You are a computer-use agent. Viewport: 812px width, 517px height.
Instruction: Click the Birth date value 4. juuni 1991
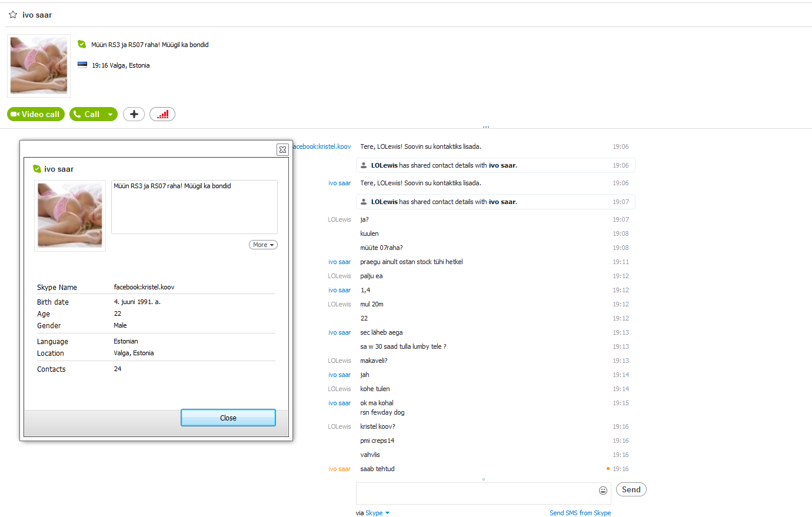click(x=137, y=302)
